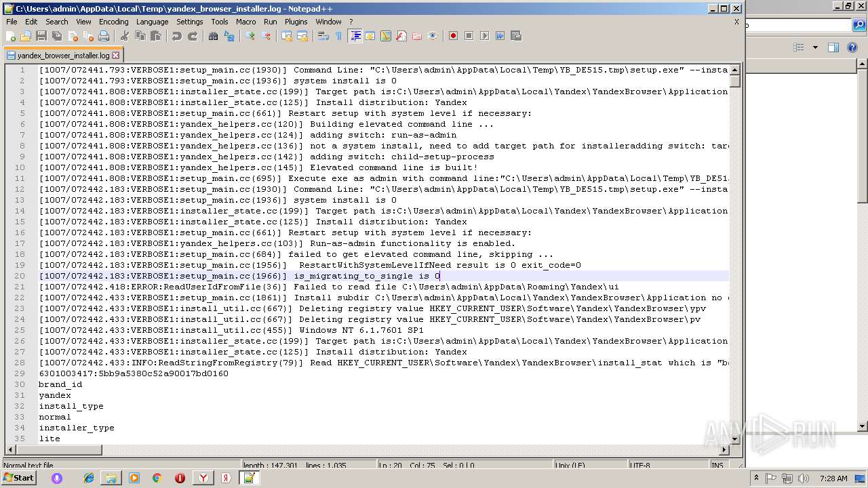Start macro recording with red button
This screenshot has width=868, height=488.
[453, 36]
